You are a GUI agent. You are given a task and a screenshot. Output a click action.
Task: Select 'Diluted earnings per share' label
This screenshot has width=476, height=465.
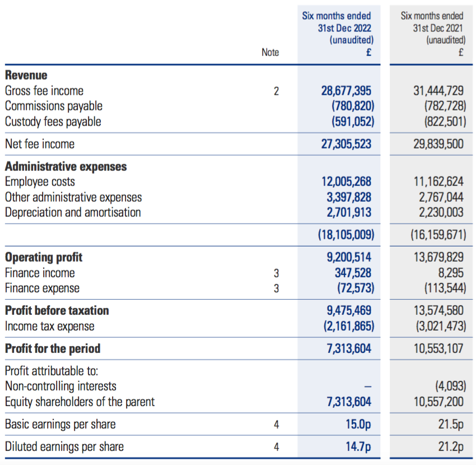click(64, 447)
